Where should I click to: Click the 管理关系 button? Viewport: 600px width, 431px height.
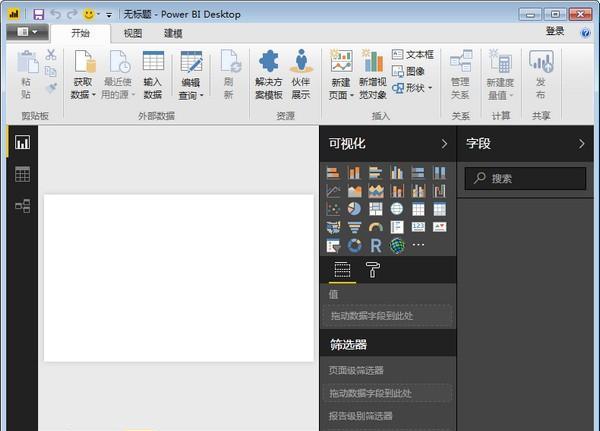point(460,75)
